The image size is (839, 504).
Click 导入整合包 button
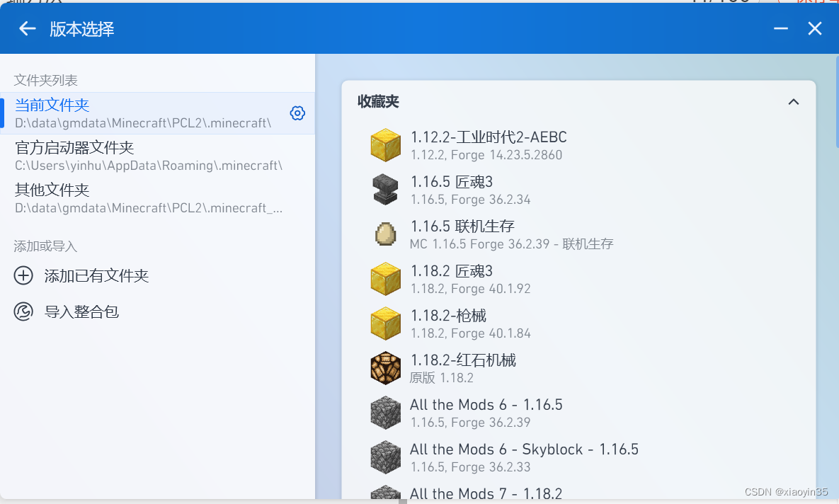(x=67, y=311)
